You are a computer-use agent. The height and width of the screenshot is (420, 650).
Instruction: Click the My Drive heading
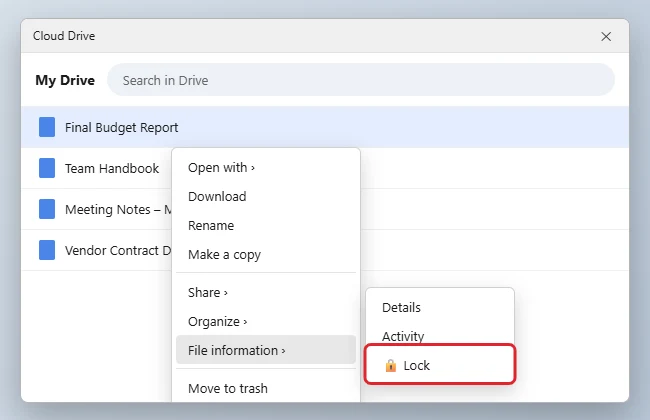click(x=65, y=80)
